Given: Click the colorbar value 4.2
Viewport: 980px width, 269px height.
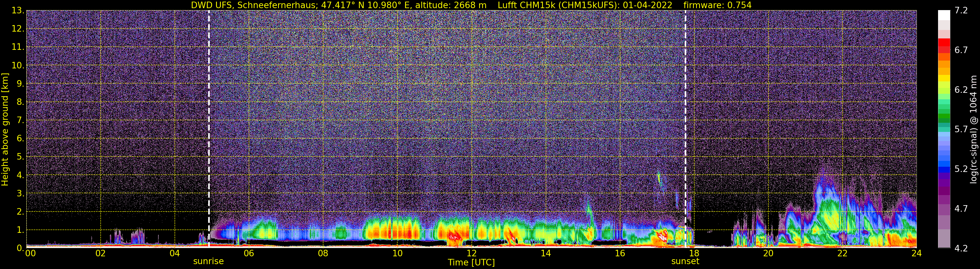Looking at the screenshot, I should coord(961,248).
